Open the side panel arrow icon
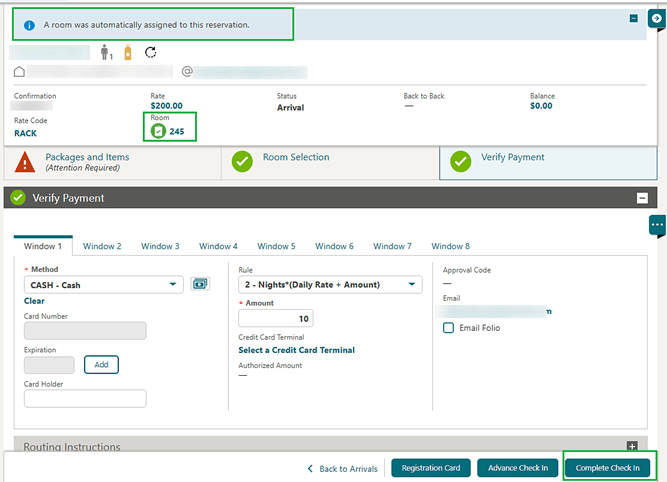 click(x=656, y=18)
